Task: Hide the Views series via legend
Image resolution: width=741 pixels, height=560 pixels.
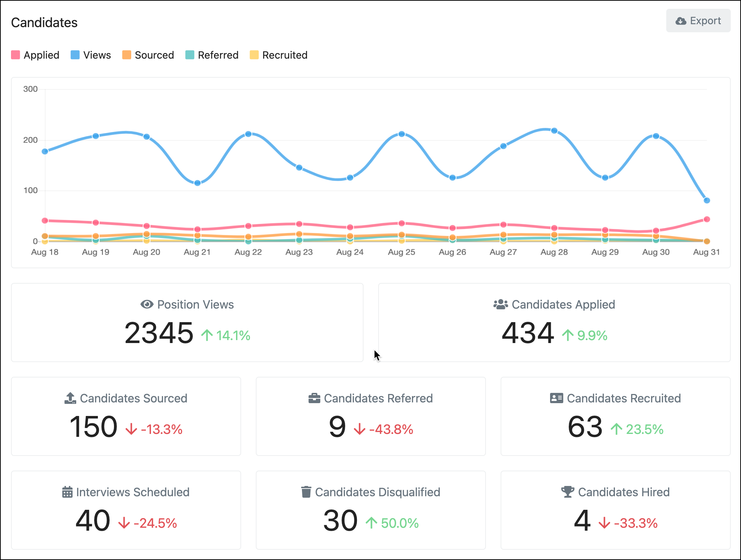Action: [x=91, y=55]
